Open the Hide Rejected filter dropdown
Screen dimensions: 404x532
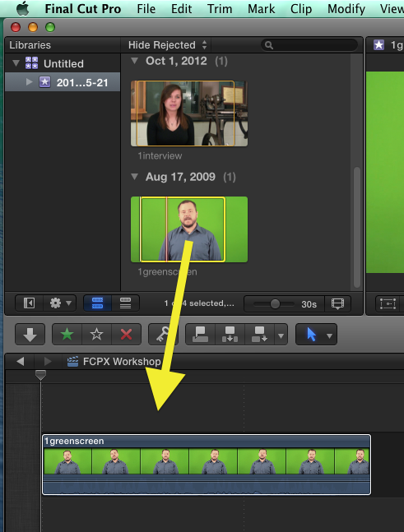click(x=167, y=44)
